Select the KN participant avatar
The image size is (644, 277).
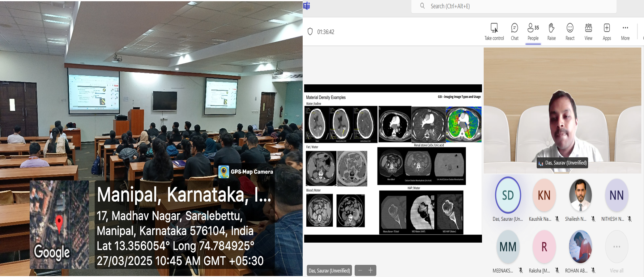(544, 195)
